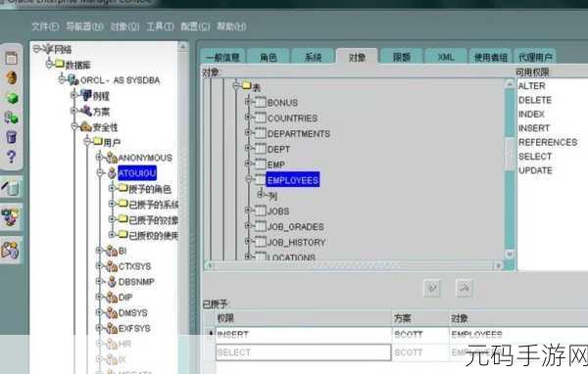Image resolution: width=588 pixels, height=374 pixels.
Task: Expand the JOBS table node
Action: click(248, 210)
